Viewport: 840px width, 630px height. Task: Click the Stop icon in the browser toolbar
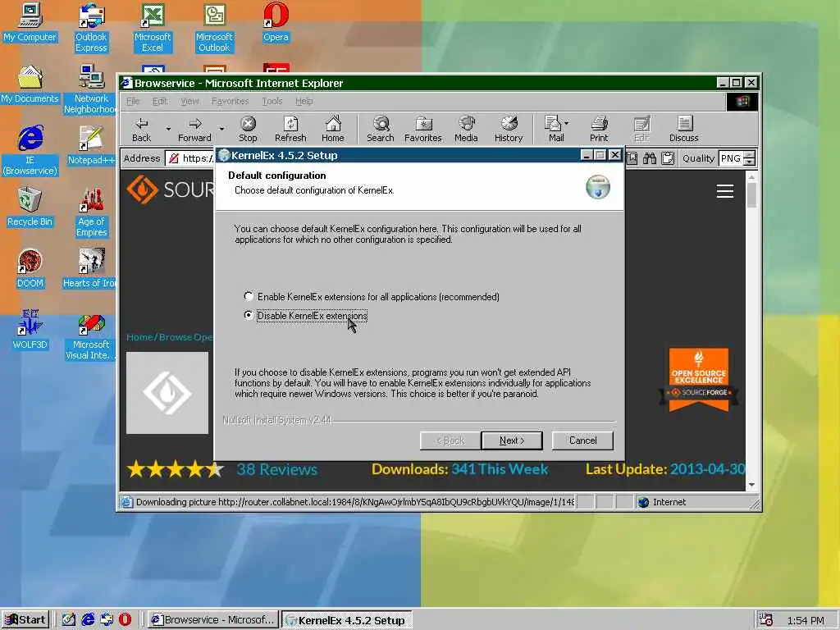(x=248, y=130)
